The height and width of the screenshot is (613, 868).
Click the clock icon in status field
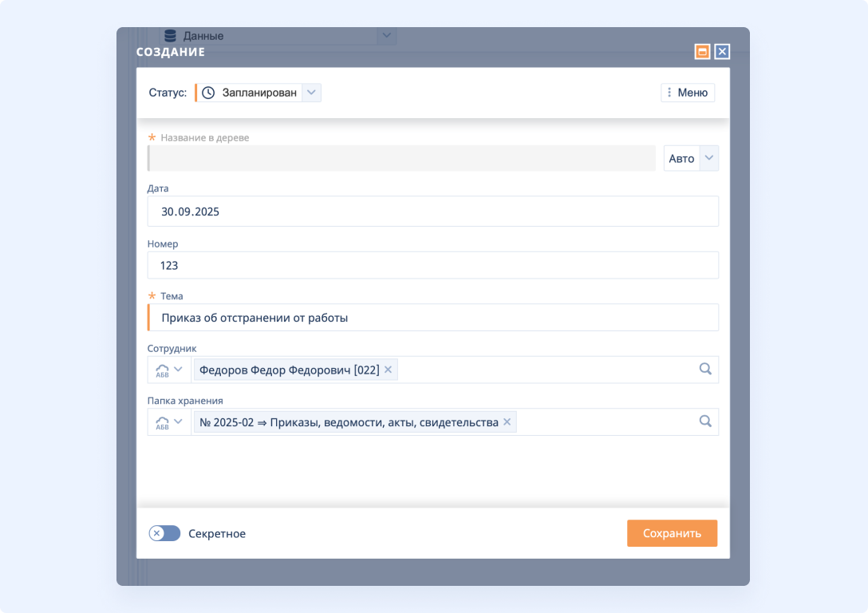click(x=208, y=93)
